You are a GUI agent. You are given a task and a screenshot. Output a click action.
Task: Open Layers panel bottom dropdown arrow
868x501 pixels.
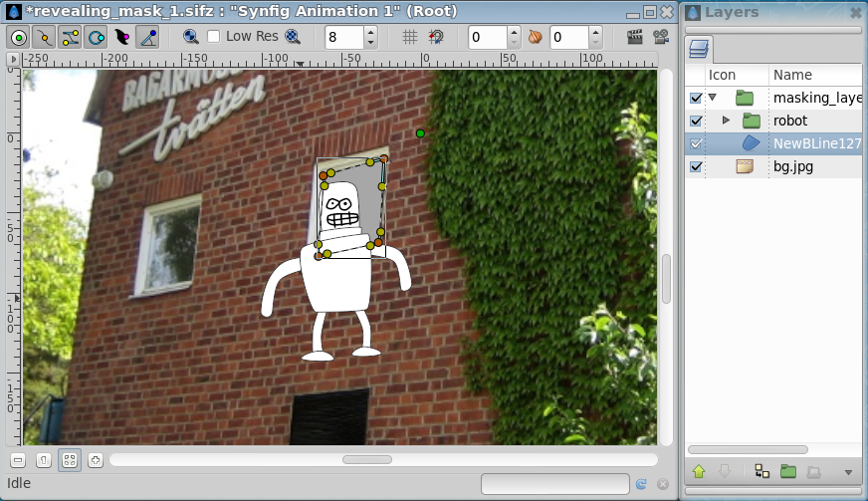[848, 472]
